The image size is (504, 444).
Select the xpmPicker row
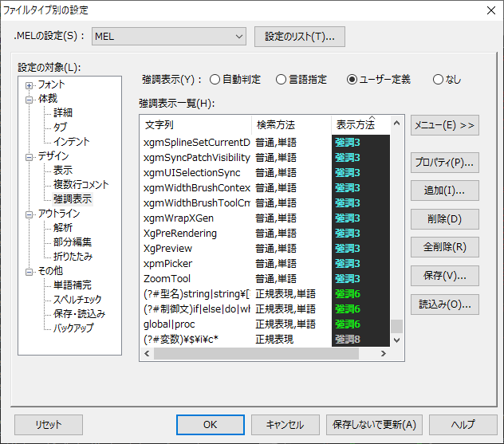point(266,263)
